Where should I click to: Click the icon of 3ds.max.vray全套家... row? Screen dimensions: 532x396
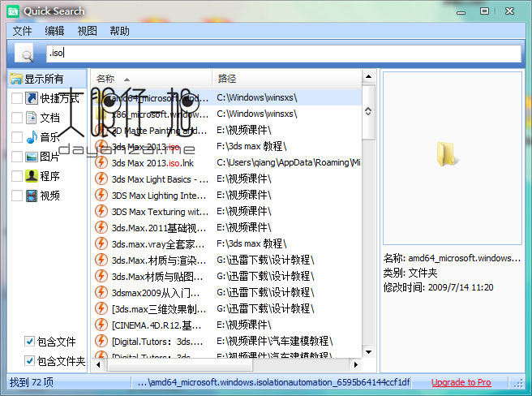tap(101, 244)
